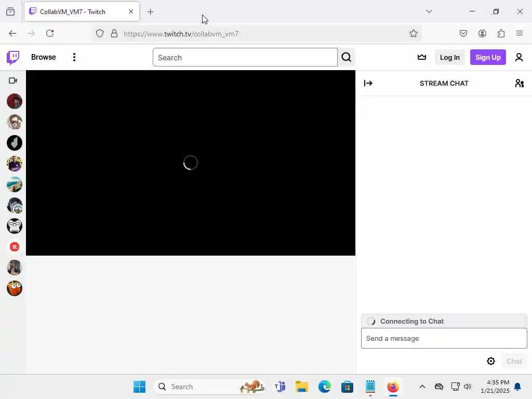Open the red-background bearded man channel avatar
This screenshot has height=399, width=532.
pyautogui.click(x=14, y=101)
